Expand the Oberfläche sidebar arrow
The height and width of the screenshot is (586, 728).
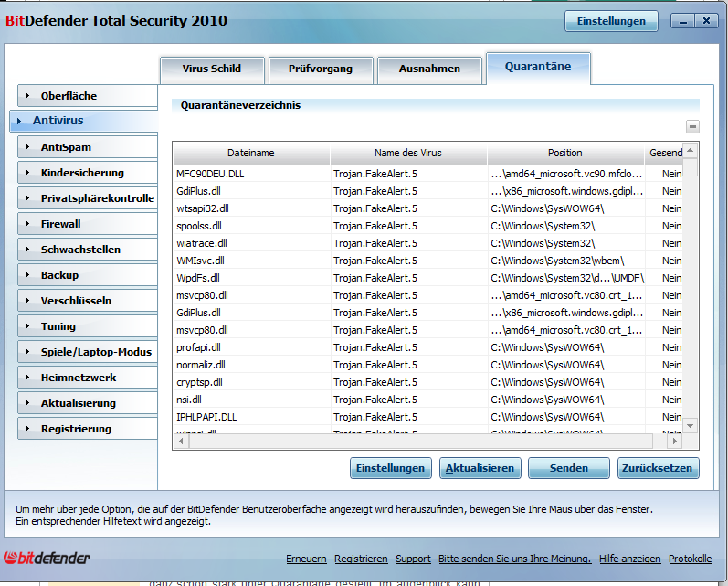point(27,96)
